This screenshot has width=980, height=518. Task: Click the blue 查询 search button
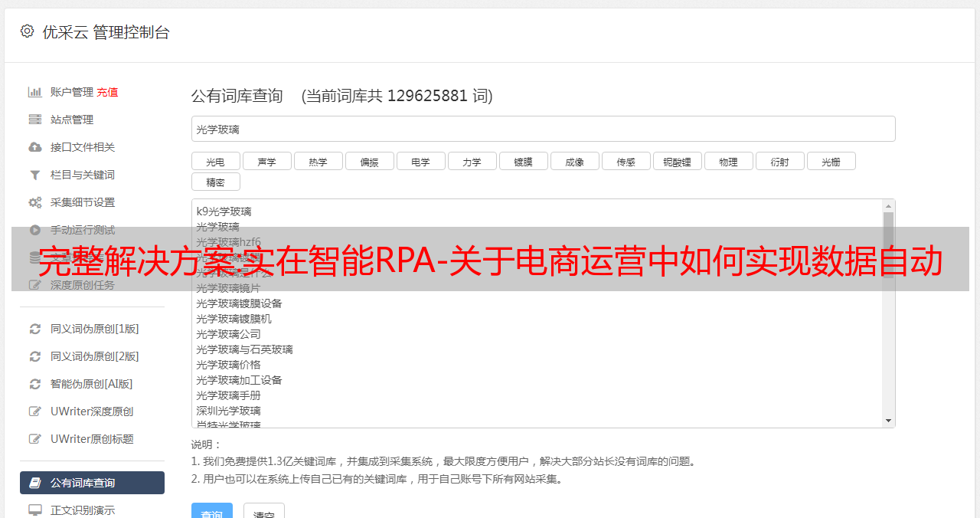[212, 511]
